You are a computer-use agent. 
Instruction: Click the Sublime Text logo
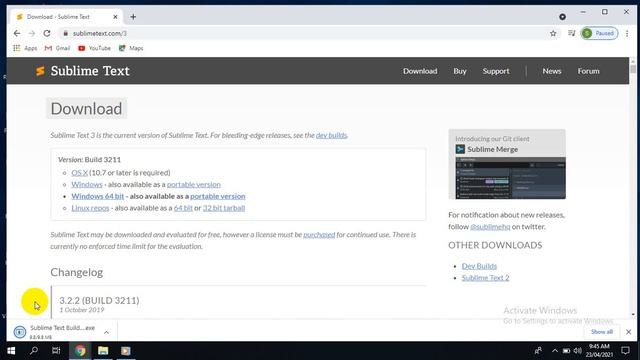point(82,71)
